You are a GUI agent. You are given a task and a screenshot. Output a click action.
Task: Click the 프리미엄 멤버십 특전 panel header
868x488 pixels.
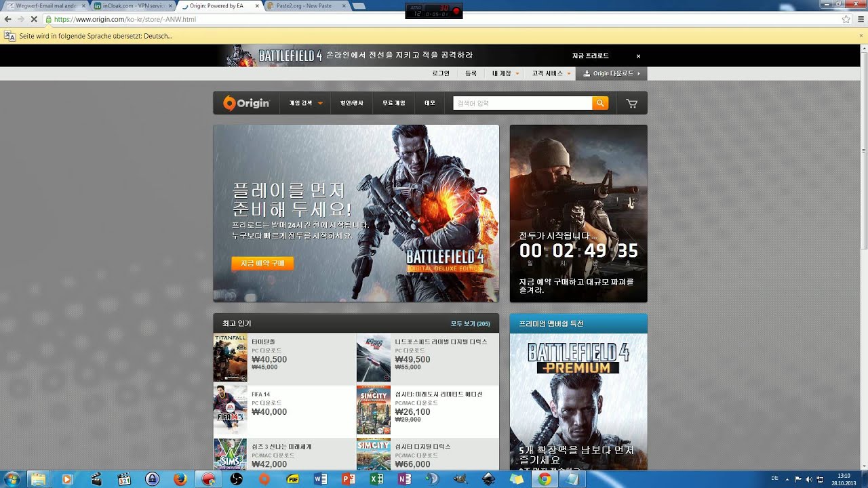(578, 323)
